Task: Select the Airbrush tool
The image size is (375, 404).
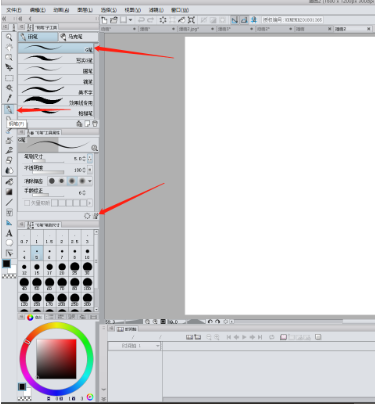Action: coord(9,140)
